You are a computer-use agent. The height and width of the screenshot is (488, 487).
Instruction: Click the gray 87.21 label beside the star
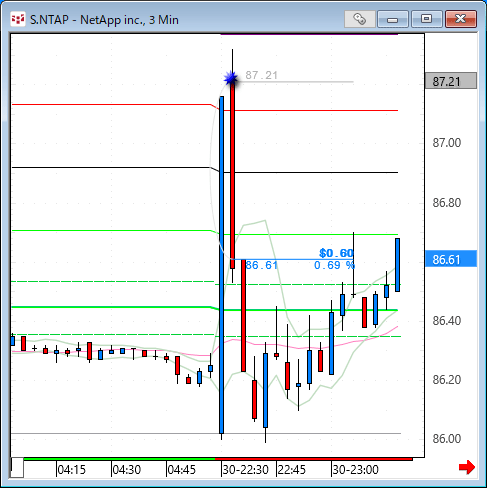(x=262, y=75)
